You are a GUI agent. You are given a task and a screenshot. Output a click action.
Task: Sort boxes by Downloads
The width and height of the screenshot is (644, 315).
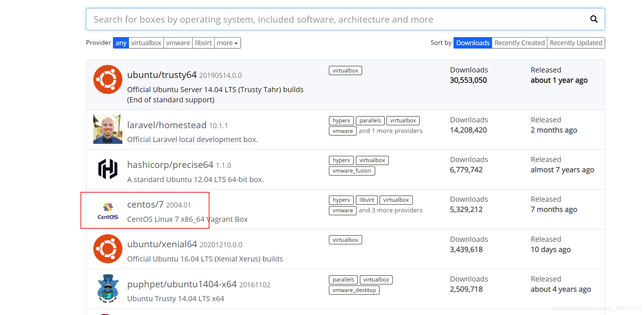(x=473, y=43)
